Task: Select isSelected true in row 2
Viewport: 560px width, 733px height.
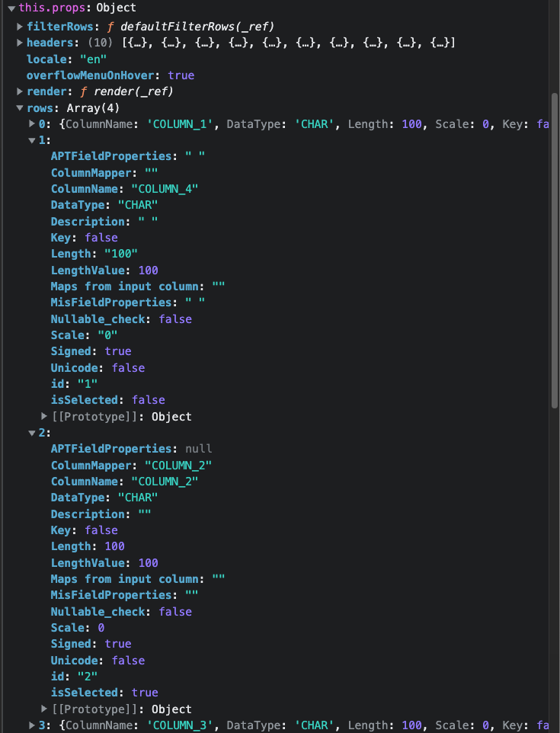Action: [x=145, y=693]
